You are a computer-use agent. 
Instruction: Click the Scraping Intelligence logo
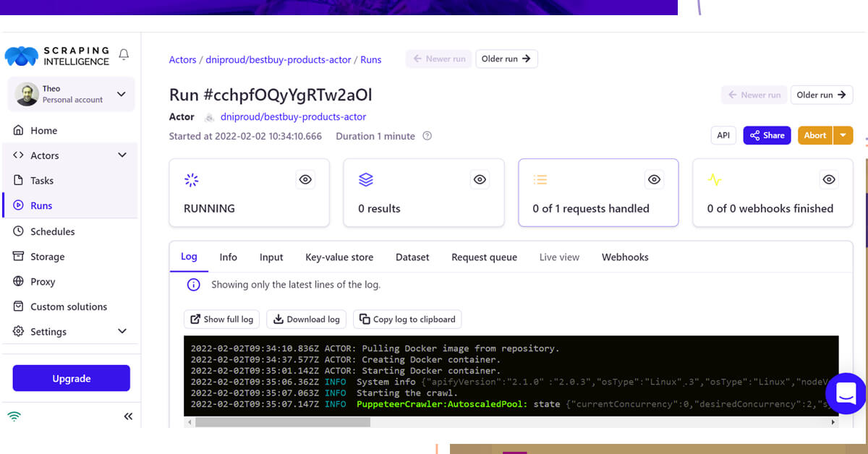[56, 56]
